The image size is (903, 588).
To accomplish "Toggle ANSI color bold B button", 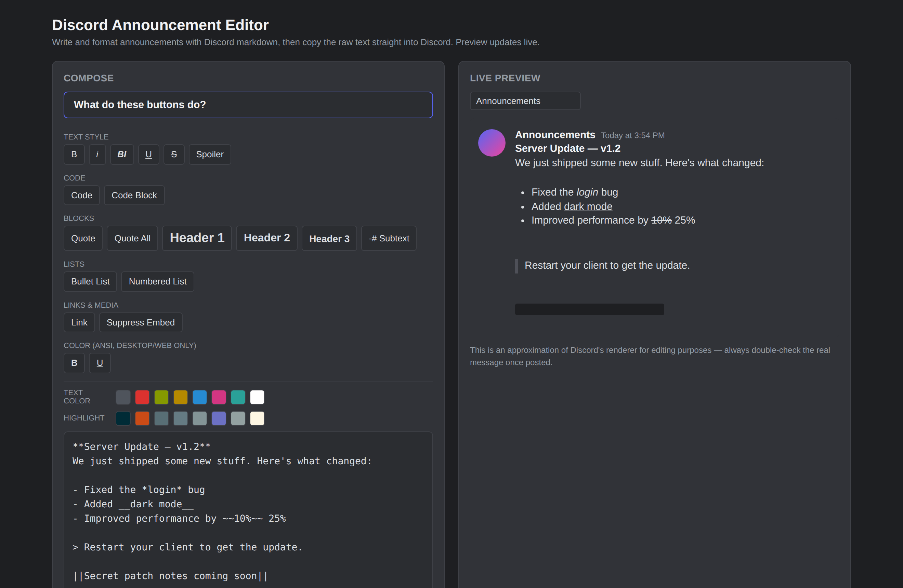I will tap(74, 363).
